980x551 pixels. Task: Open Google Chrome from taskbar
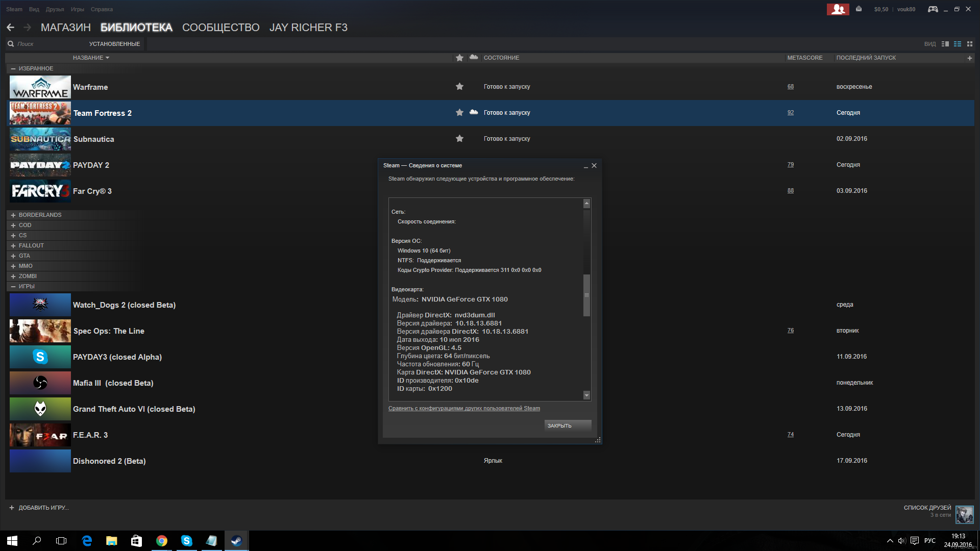click(161, 541)
